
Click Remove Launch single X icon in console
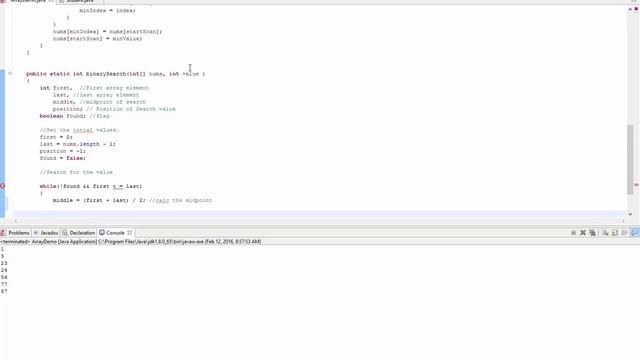(583, 233)
